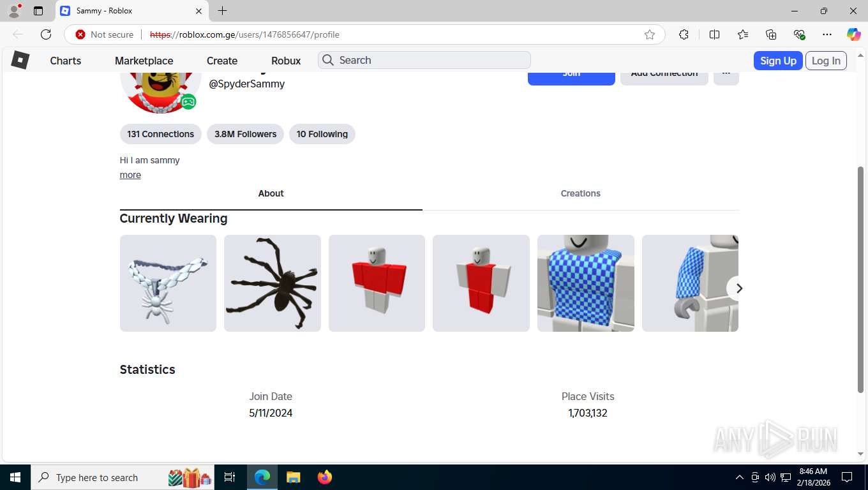Open notification center icon
The height and width of the screenshot is (490, 868).
pyautogui.click(x=847, y=477)
